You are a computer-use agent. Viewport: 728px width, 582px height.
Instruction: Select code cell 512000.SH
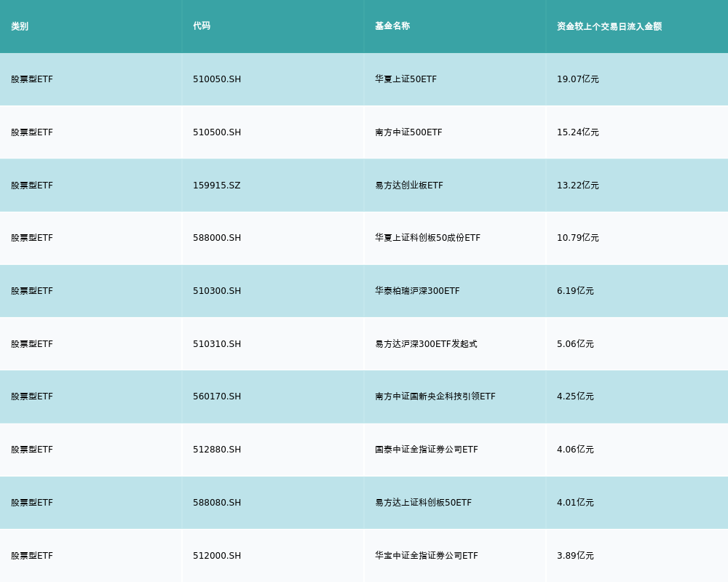click(x=217, y=556)
